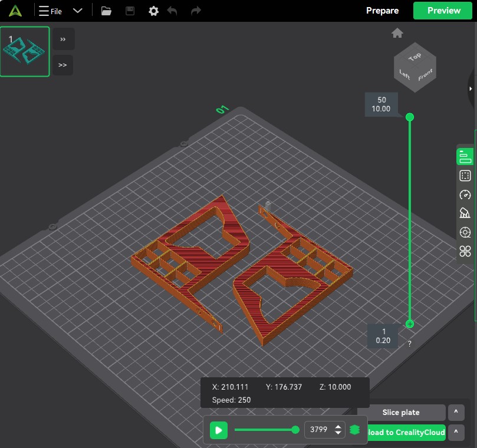Click the top handle of layer slider
477x448 pixels.
(410, 117)
